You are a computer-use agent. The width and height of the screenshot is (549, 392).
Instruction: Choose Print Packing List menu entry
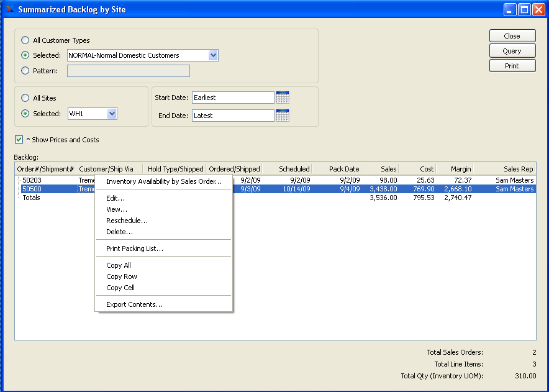[135, 248]
